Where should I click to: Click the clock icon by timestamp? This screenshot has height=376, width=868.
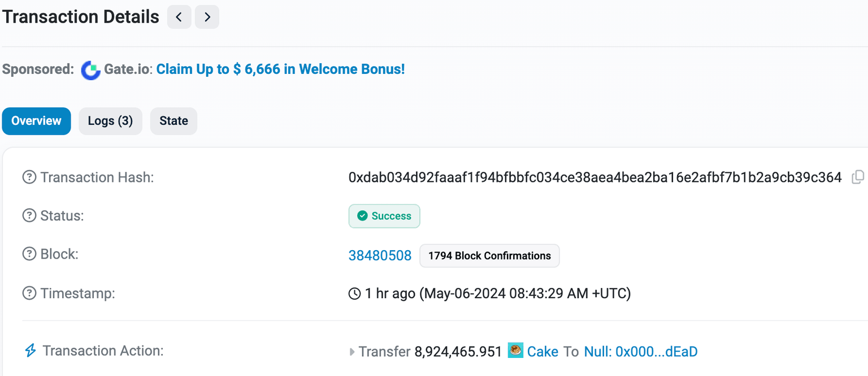coord(355,294)
